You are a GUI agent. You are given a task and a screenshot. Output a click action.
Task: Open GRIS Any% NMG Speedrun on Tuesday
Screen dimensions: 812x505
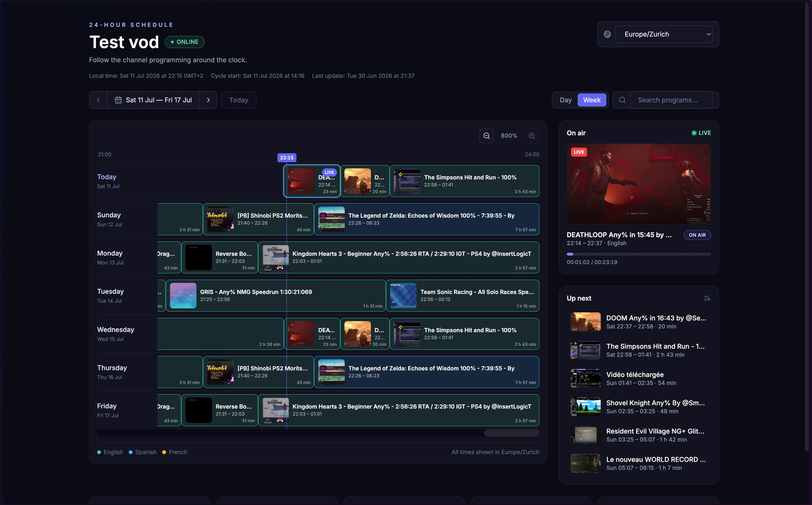coord(276,296)
